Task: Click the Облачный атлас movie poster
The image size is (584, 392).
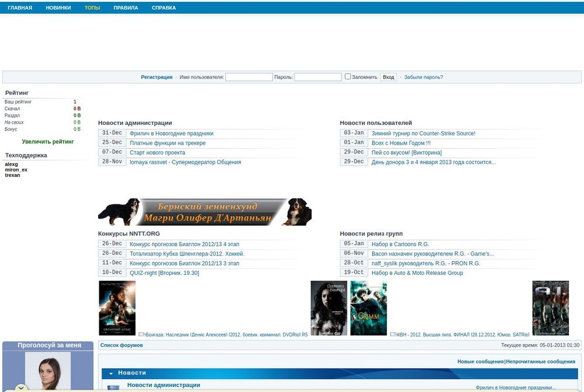Action: pos(117,308)
